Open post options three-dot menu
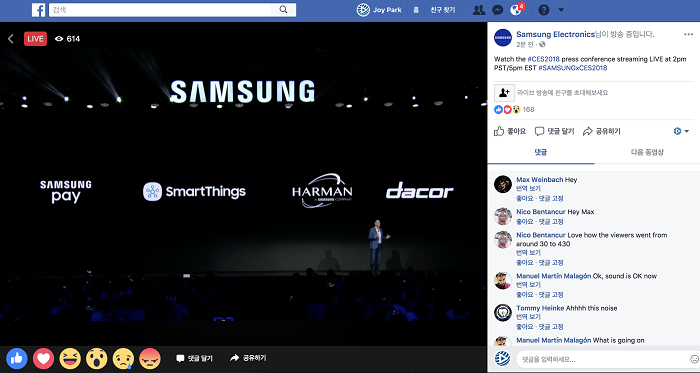 tap(688, 34)
